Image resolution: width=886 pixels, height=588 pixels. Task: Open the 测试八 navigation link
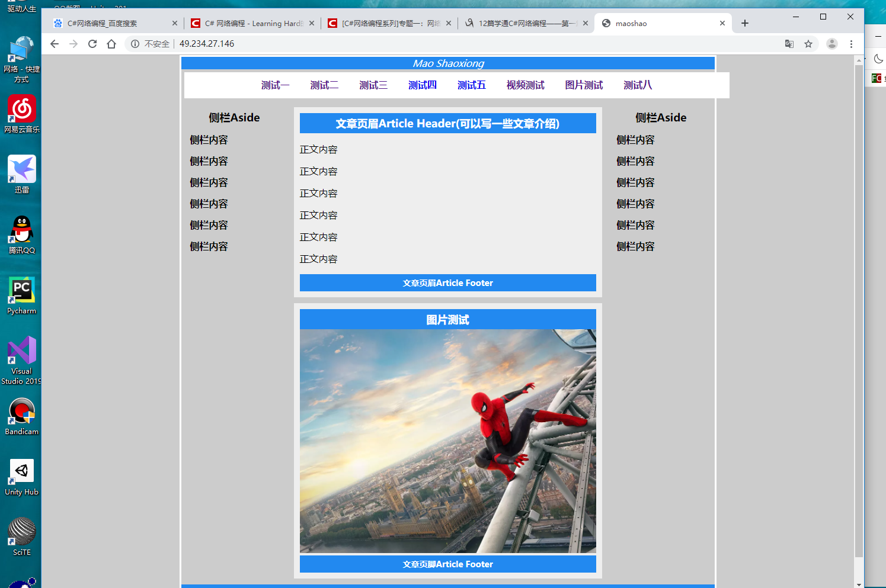(x=638, y=85)
